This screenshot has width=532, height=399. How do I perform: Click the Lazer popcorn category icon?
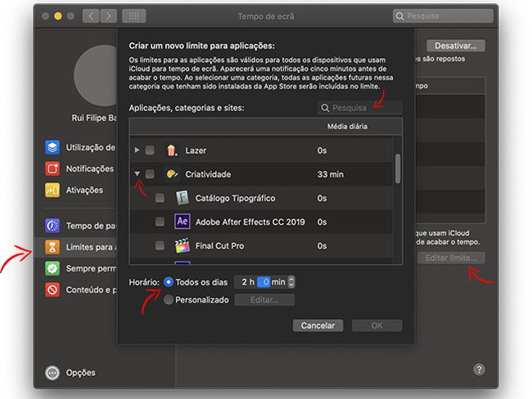172,150
